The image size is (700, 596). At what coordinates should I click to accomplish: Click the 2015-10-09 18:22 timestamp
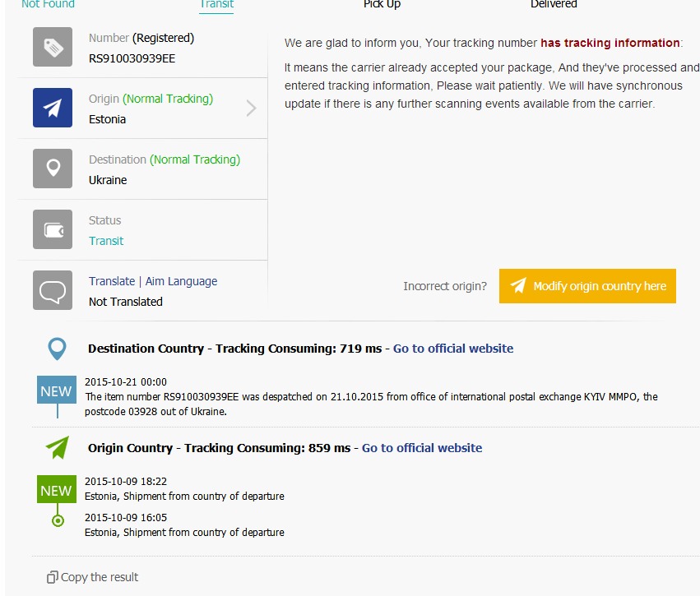pyautogui.click(x=126, y=482)
